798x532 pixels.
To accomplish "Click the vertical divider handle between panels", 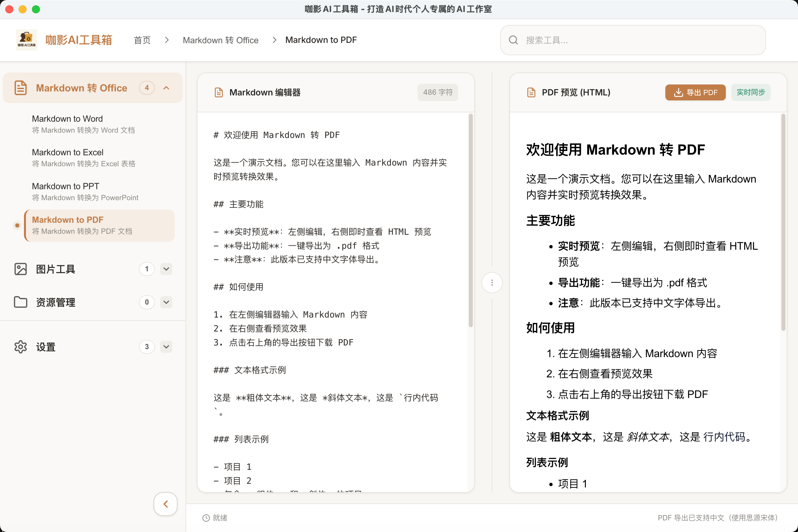I will 492,282.
